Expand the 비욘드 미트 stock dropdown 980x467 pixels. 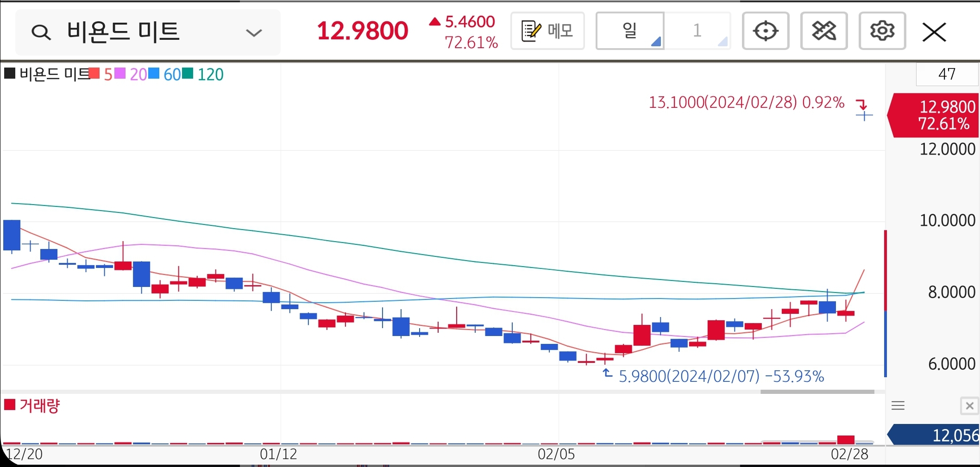click(253, 33)
